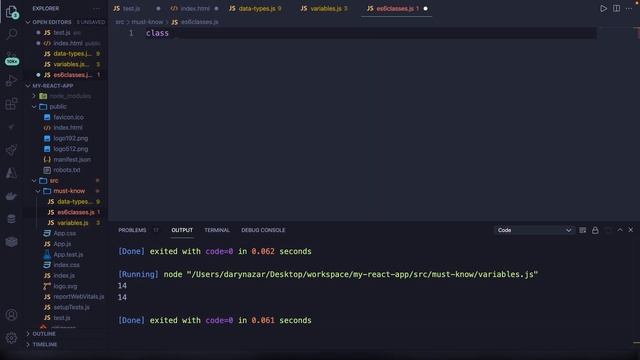640x360 pixels.
Task: Select the Code output channel dropdown
Action: (x=534, y=230)
